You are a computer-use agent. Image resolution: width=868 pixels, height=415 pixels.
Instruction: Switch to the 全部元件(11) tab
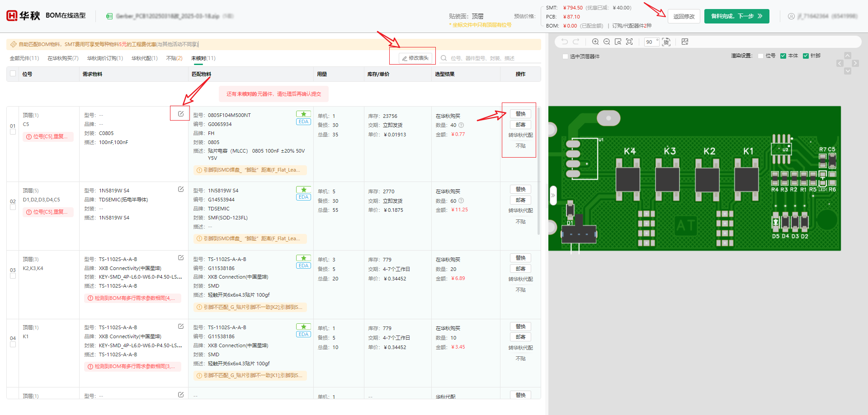click(24, 58)
